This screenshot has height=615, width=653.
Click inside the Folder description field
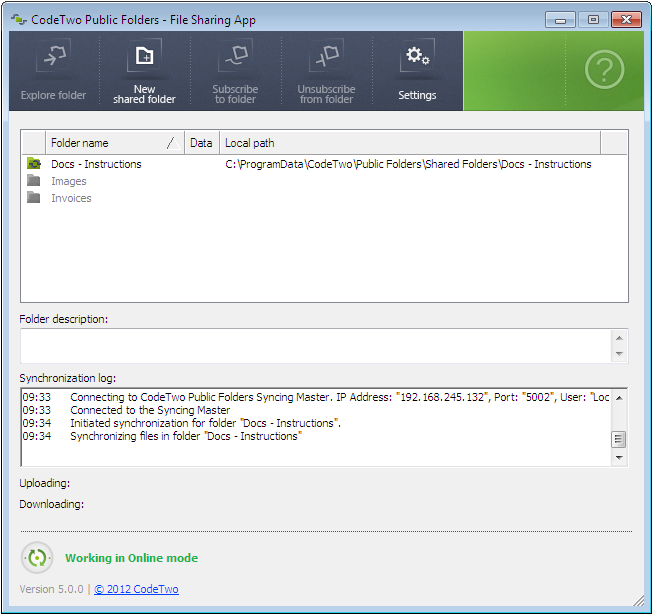[x=316, y=346]
